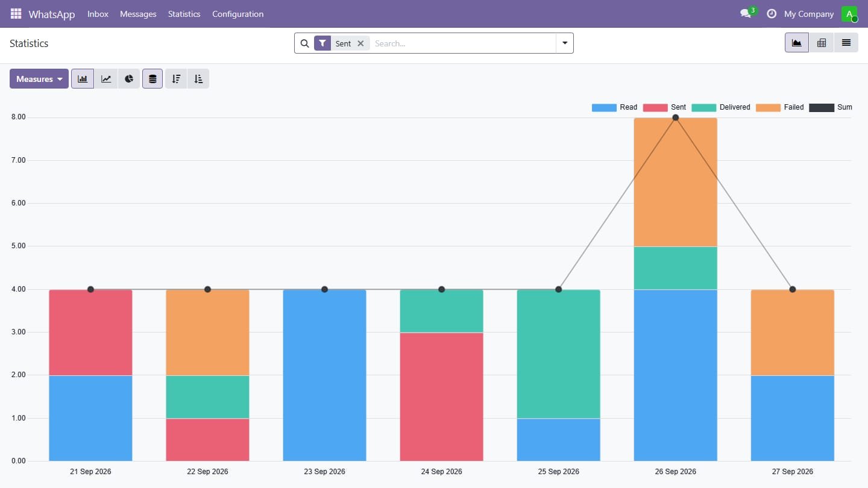Switch to pie chart mode
Image resolution: width=868 pixels, height=488 pixels.
pos(129,79)
